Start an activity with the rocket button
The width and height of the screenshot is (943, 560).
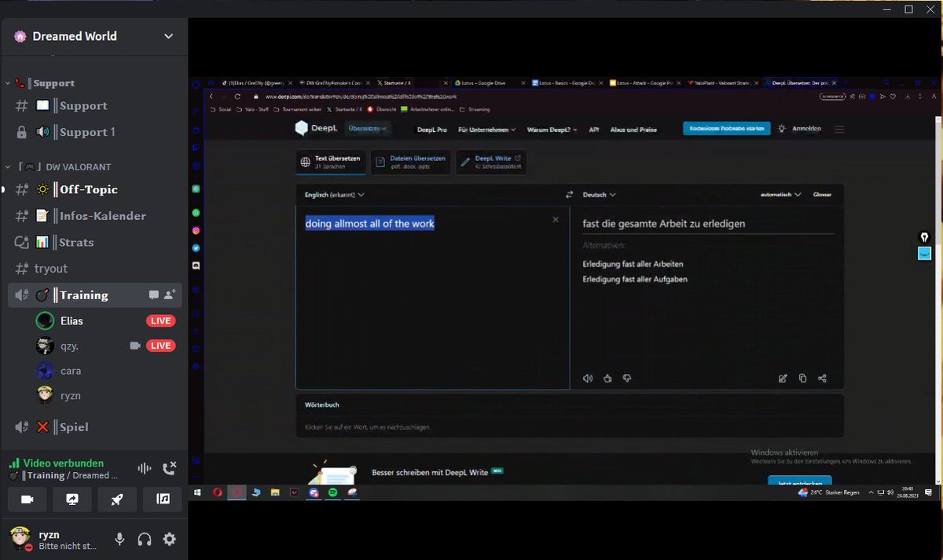point(117,500)
